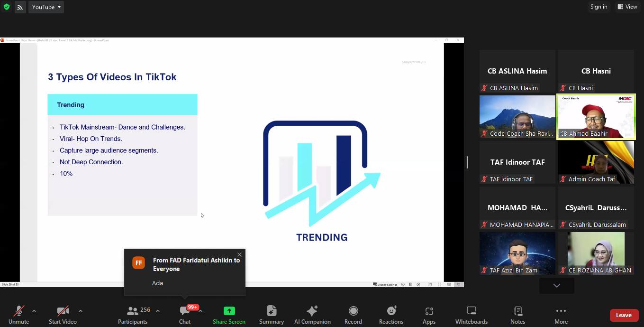Click the 'Slide 29 of 50' status text
644x327 pixels.
[x=10, y=284]
